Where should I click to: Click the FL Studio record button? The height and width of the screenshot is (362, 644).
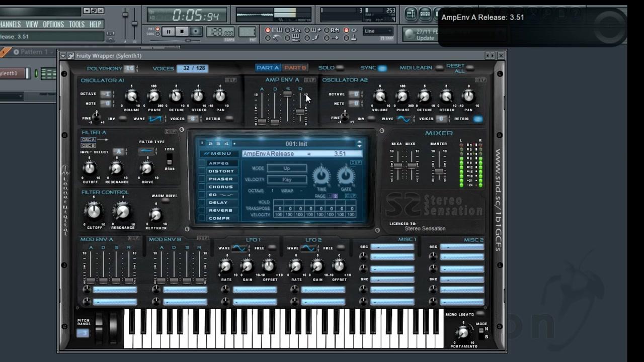click(x=196, y=32)
